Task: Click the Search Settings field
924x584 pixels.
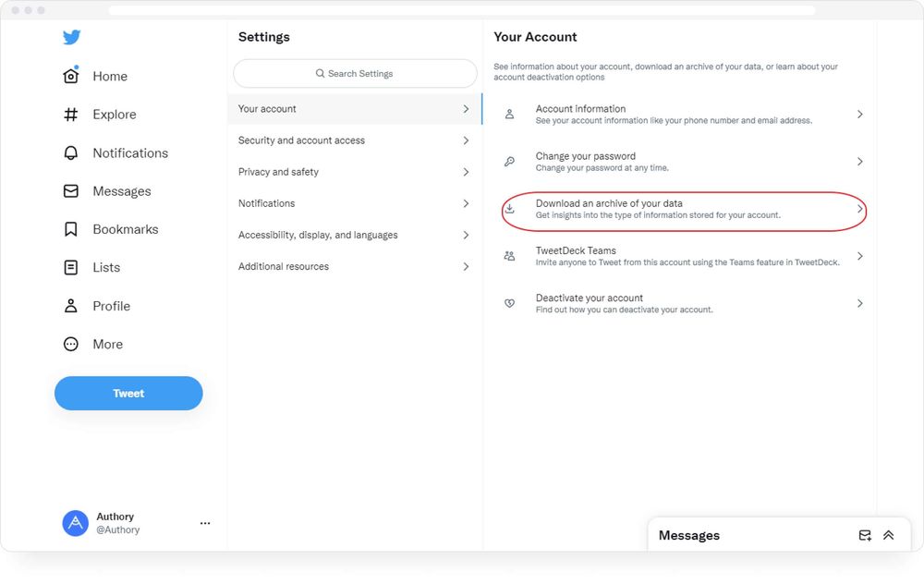Action: (354, 72)
